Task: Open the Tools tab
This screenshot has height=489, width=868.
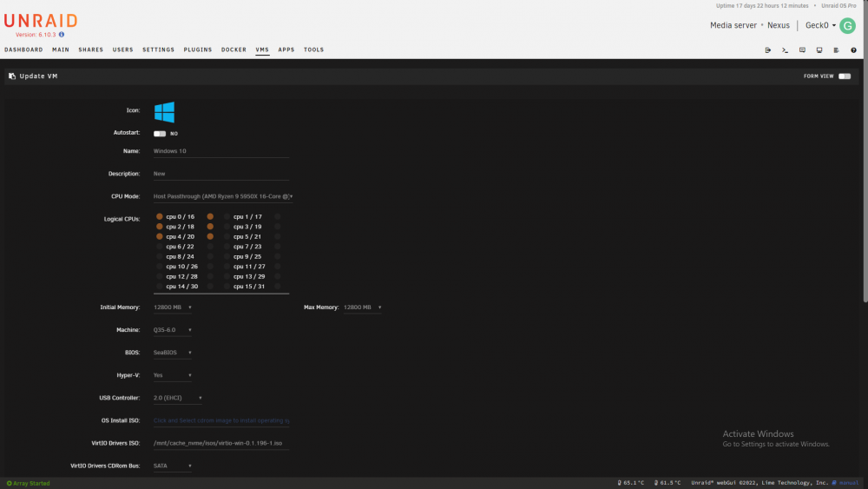Action: pos(314,50)
